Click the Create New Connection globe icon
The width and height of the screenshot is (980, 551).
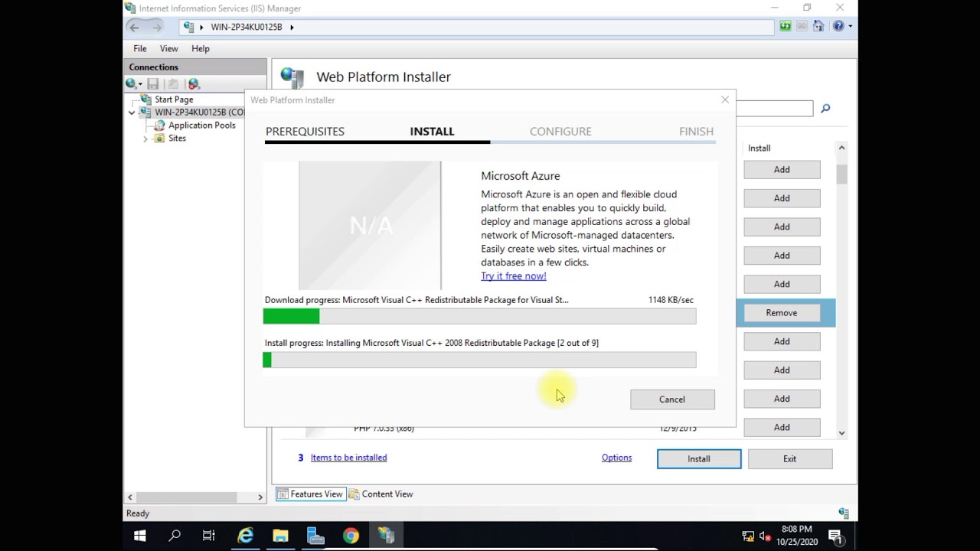click(x=131, y=83)
